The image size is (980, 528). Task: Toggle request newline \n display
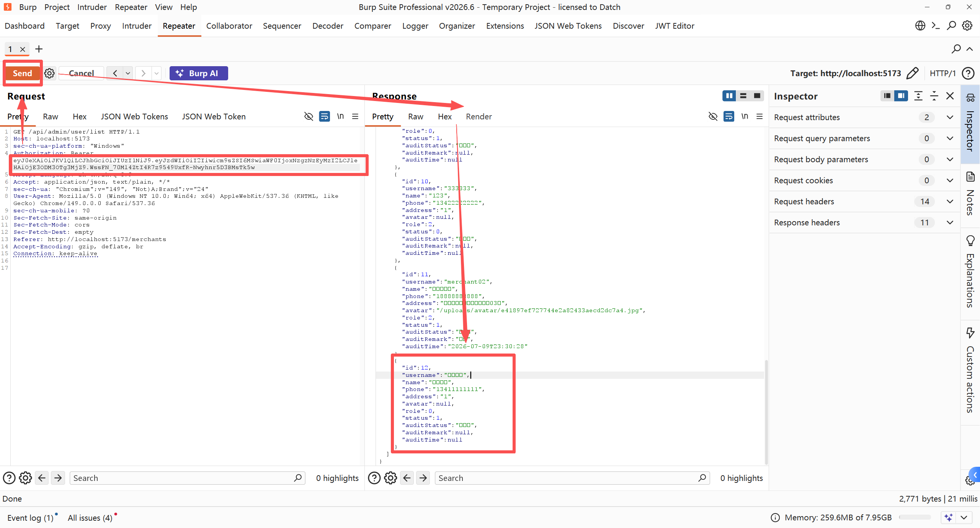(x=340, y=116)
